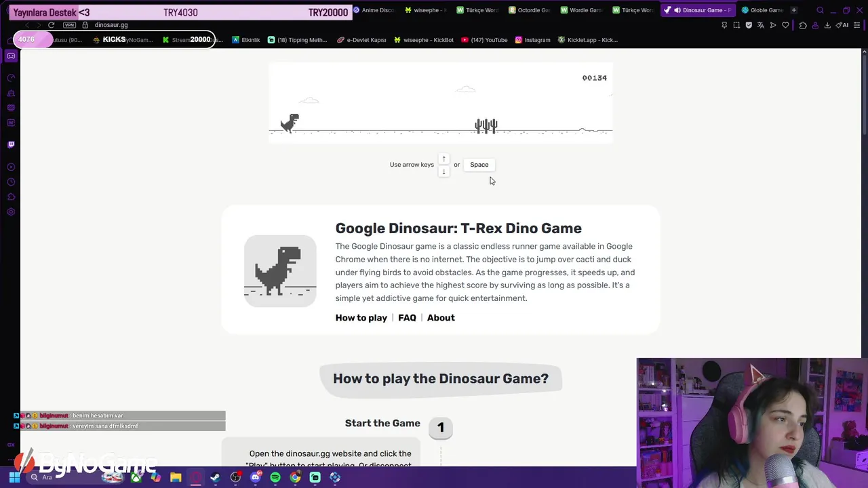Click the translate icon in browser toolbar

(761, 25)
